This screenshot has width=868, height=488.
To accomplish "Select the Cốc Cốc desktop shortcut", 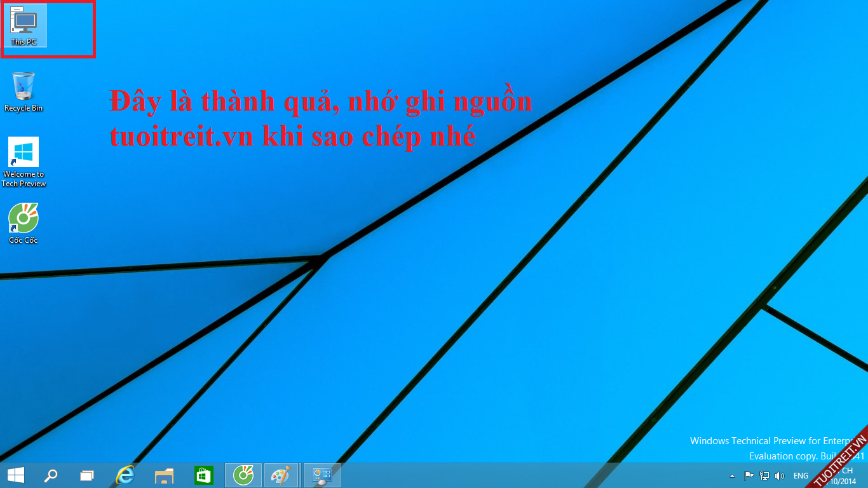I will (24, 222).
